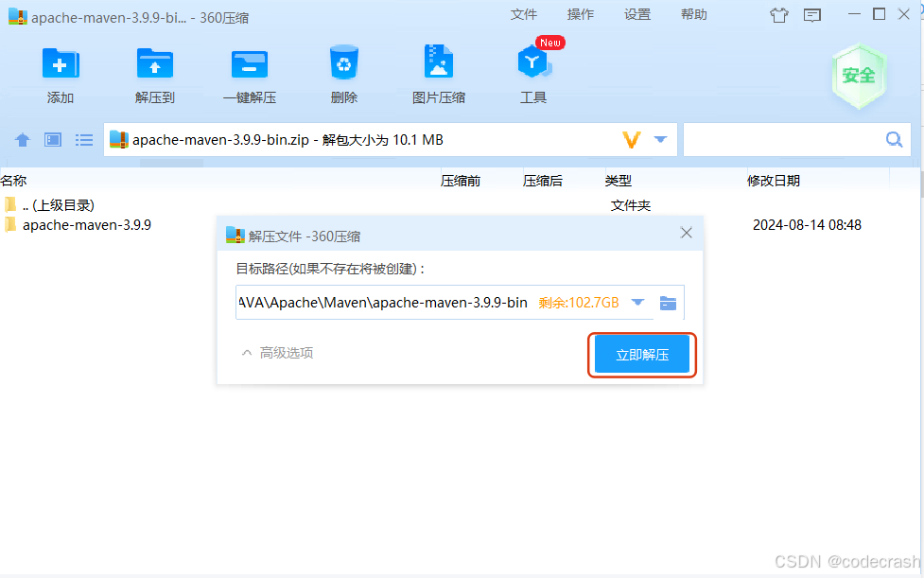Click the browse folder icon in the extract dialog
Screen dimensions: 924x578
[x=668, y=303]
